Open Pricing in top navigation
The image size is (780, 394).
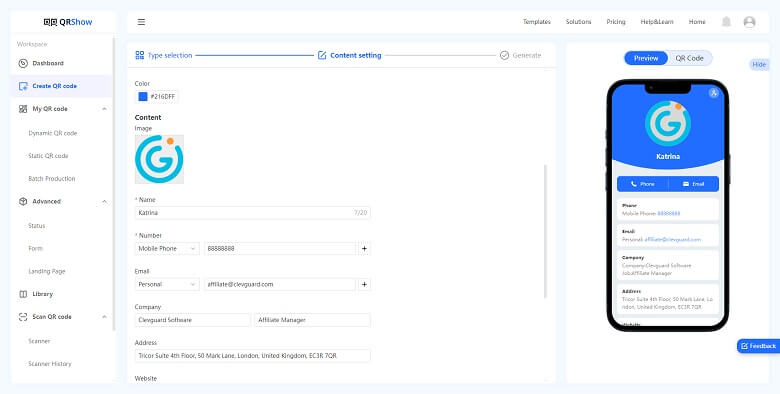pos(615,22)
